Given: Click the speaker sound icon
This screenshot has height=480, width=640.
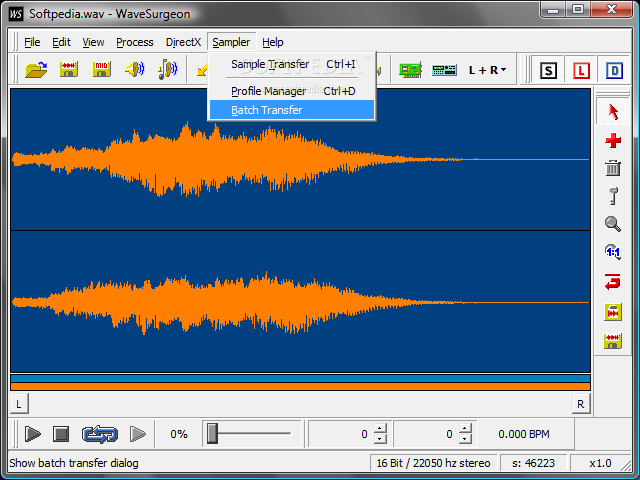Looking at the screenshot, I should 135,69.
